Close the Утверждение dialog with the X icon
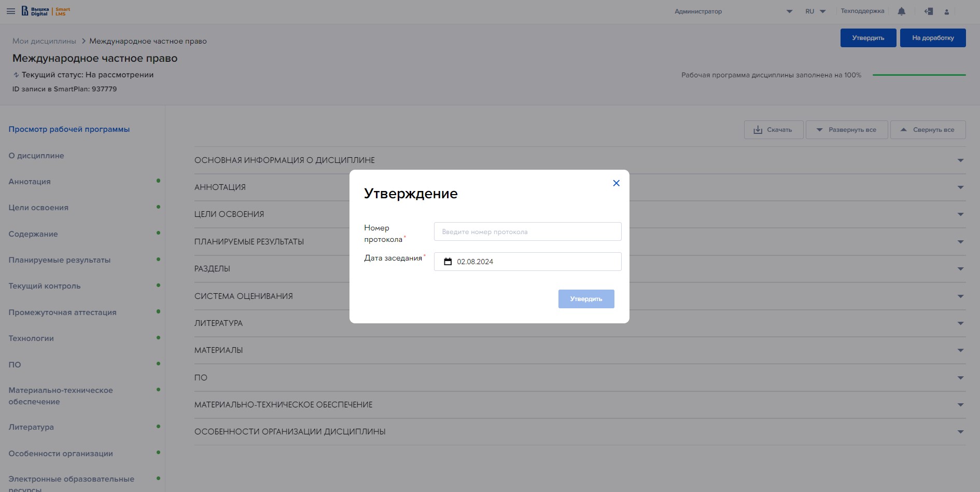 (616, 183)
